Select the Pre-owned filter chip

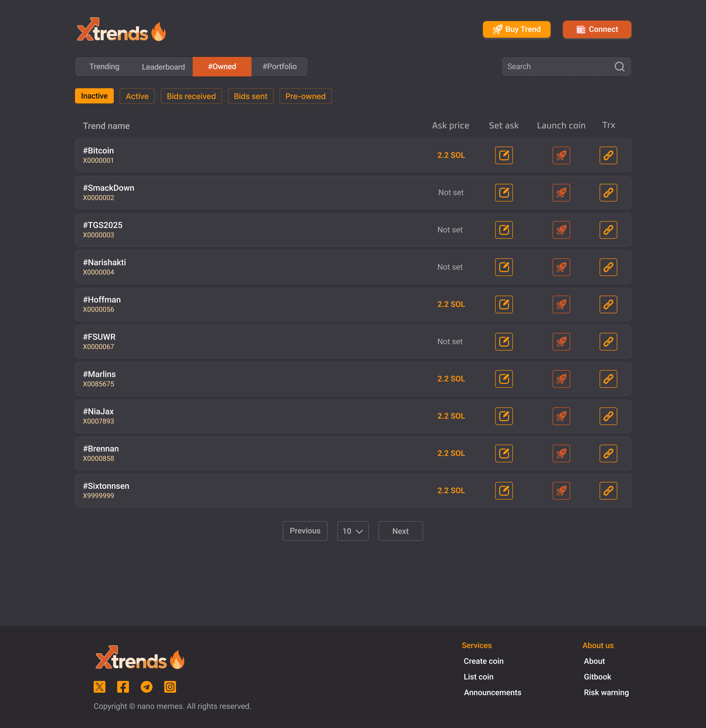coord(305,96)
